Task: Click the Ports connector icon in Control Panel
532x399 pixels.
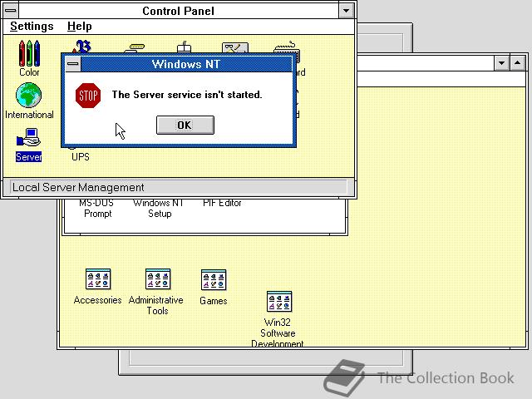Action: pyautogui.click(x=135, y=48)
